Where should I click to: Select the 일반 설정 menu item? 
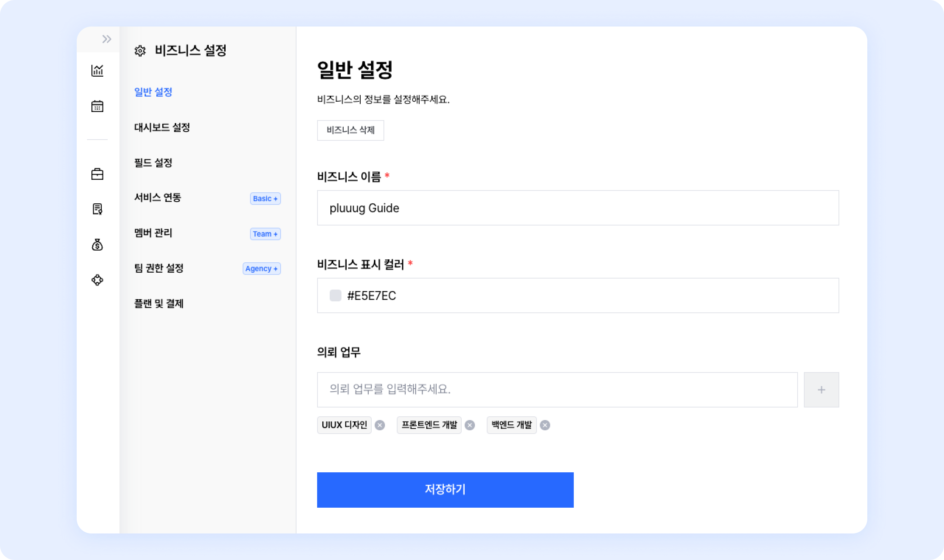point(153,92)
